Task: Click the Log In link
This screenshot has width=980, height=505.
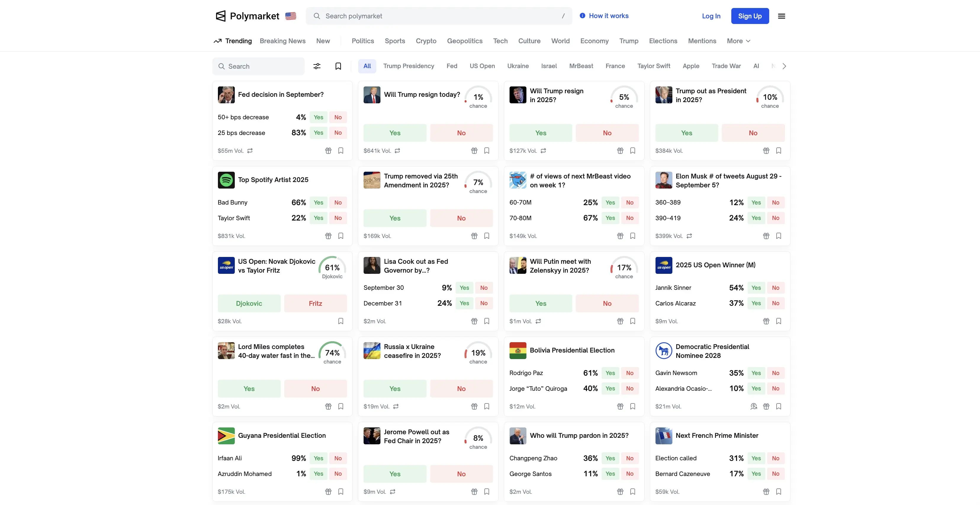Action: click(711, 16)
